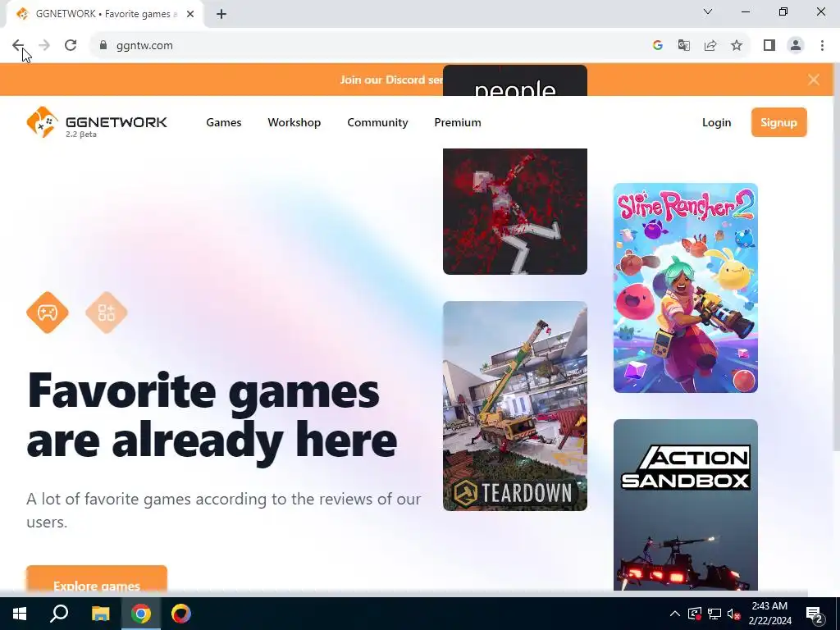Expand the tab search chevron
This screenshot has height=630, width=840.
point(708,11)
